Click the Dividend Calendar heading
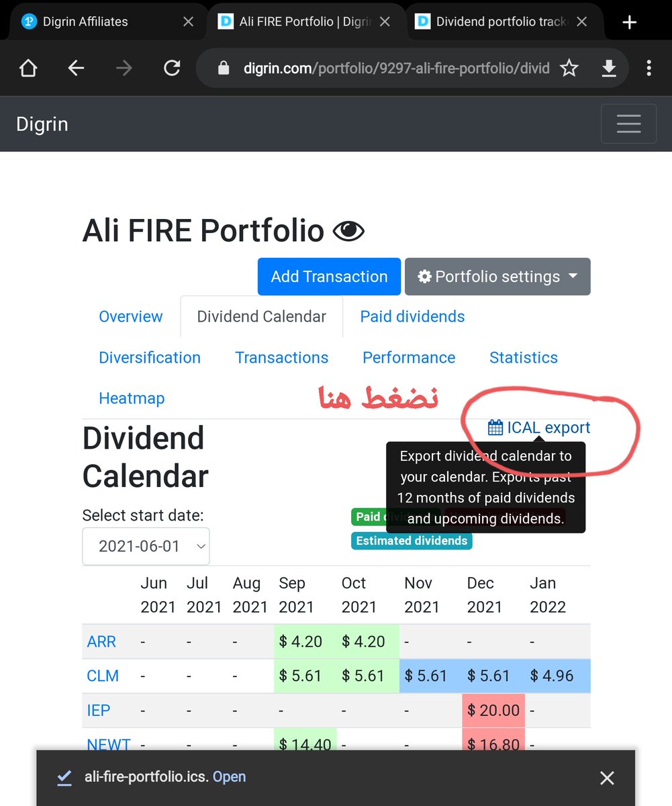672x806 pixels. (x=146, y=457)
